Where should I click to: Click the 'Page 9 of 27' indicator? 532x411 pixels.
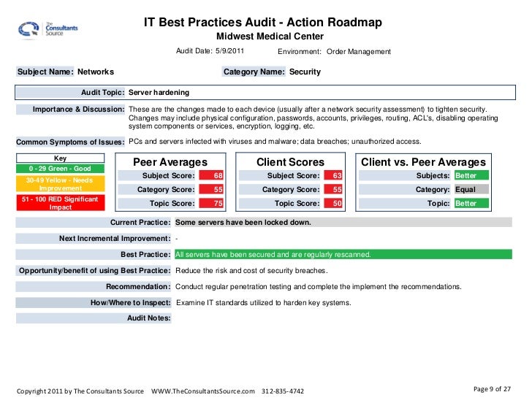pos(492,389)
